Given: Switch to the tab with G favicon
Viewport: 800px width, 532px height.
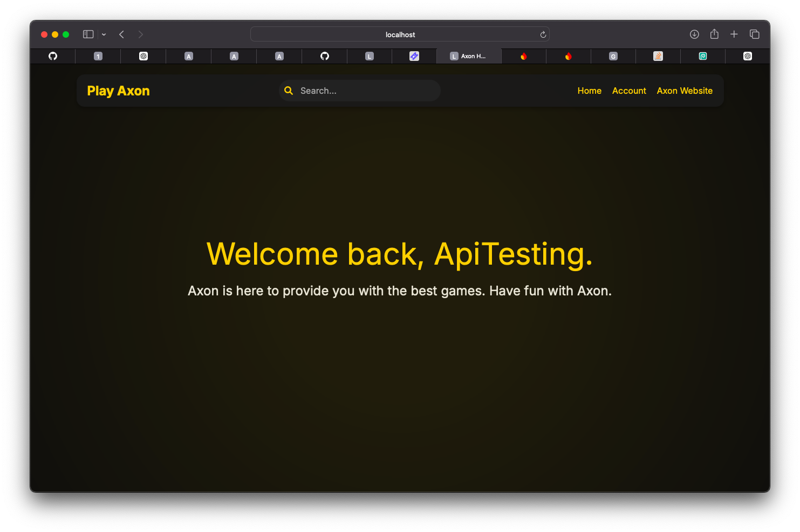Looking at the screenshot, I should click(x=613, y=56).
